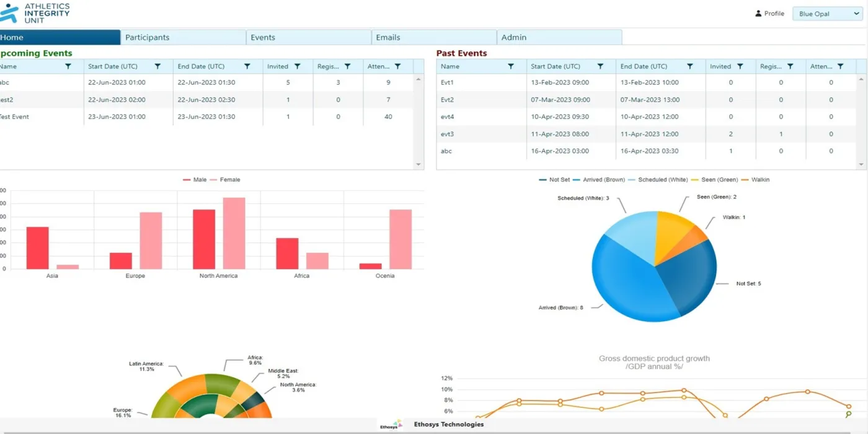Click the Europe female bar
868x434 pixels.
(x=151, y=241)
